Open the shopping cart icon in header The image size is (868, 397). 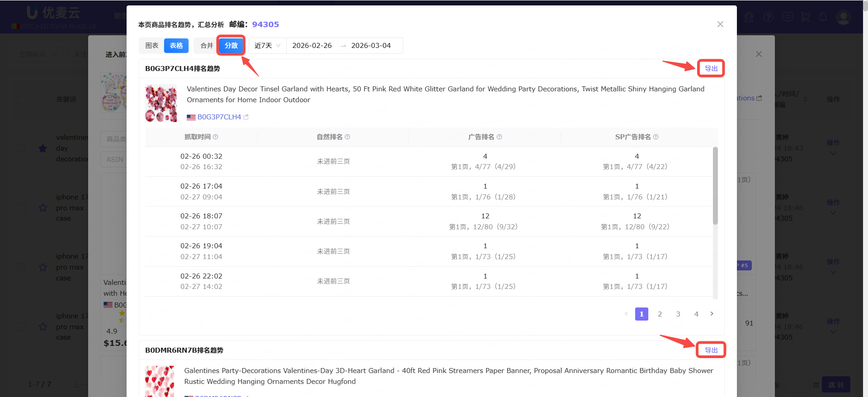click(x=805, y=17)
